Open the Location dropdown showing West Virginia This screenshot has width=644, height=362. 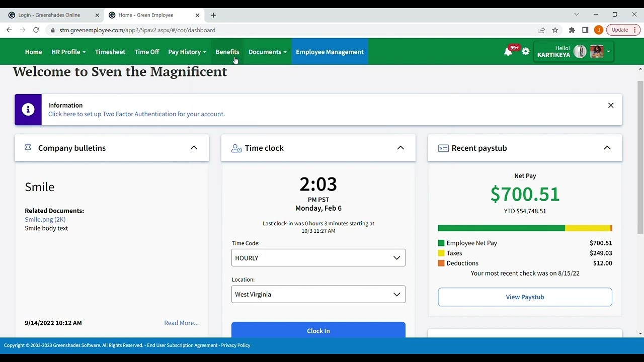pos(318,294)
